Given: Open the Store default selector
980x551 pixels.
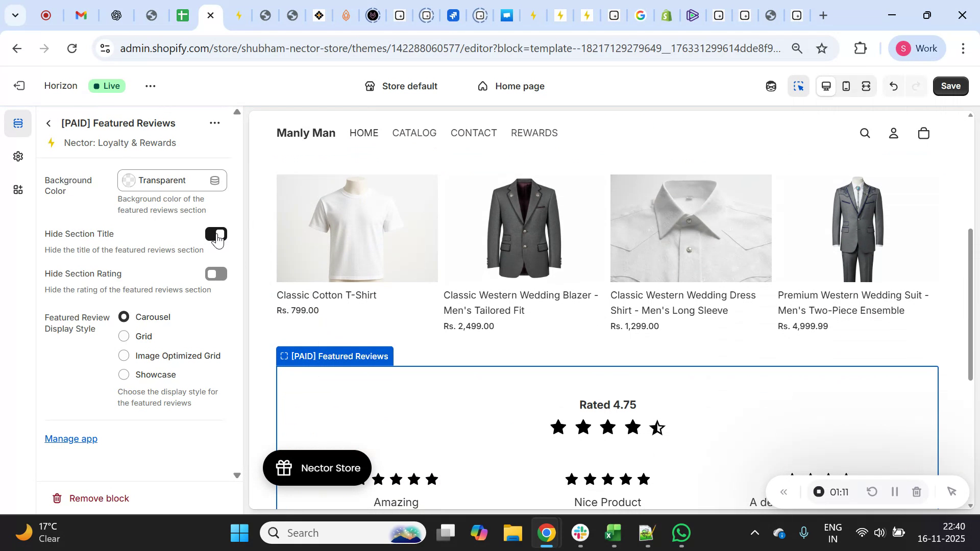Looking at the screenshot, I should click(401, 86).
